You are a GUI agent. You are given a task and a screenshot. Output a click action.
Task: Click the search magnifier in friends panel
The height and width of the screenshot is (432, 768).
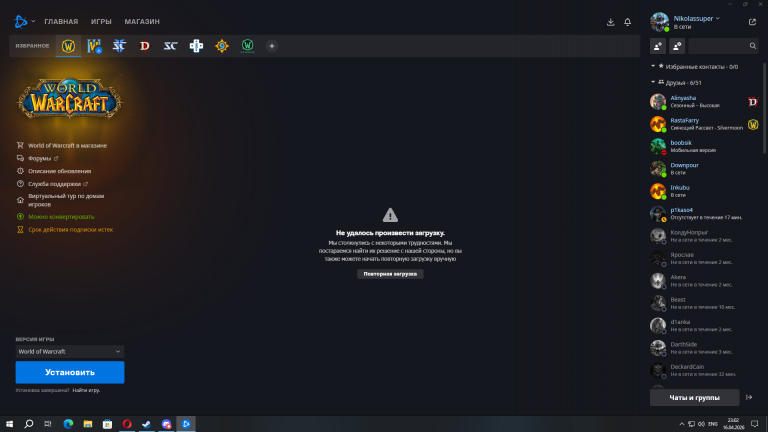click(752, 46)
